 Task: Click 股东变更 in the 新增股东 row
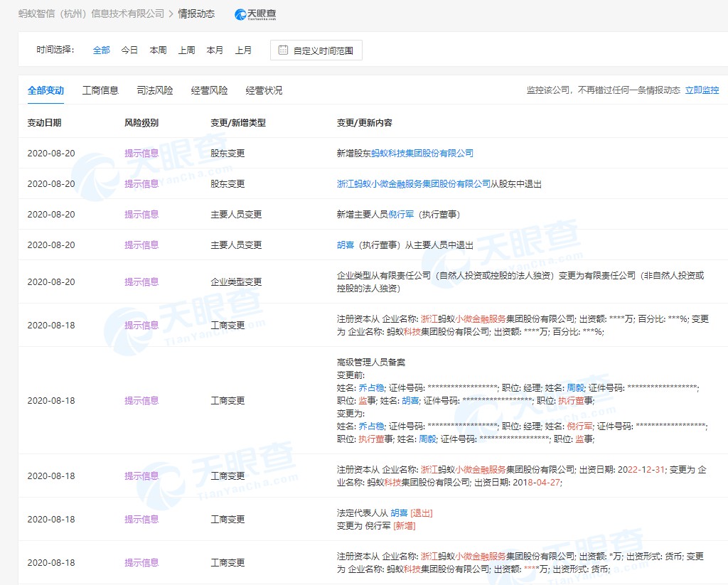point(227,154)
